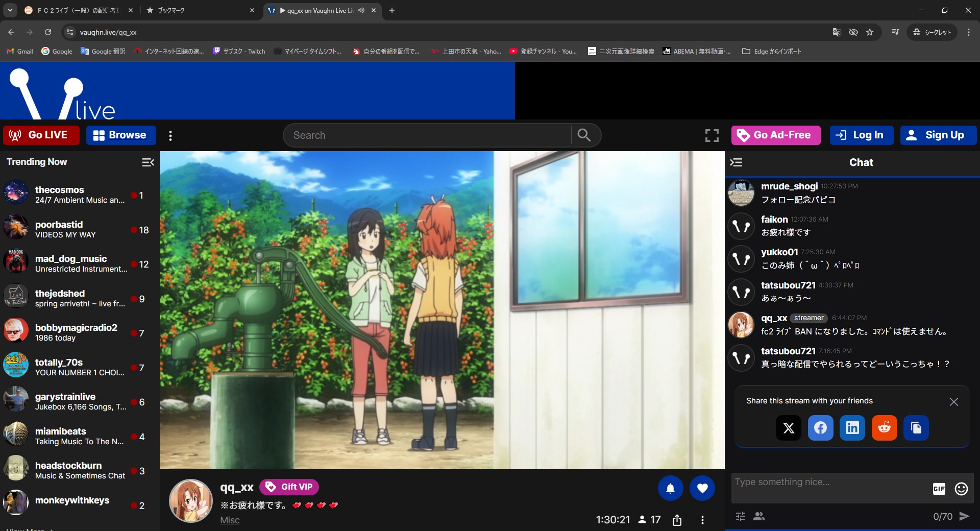
Task: Open stream options menu below video
Action: pyautogui.click(x=702, y=520)
